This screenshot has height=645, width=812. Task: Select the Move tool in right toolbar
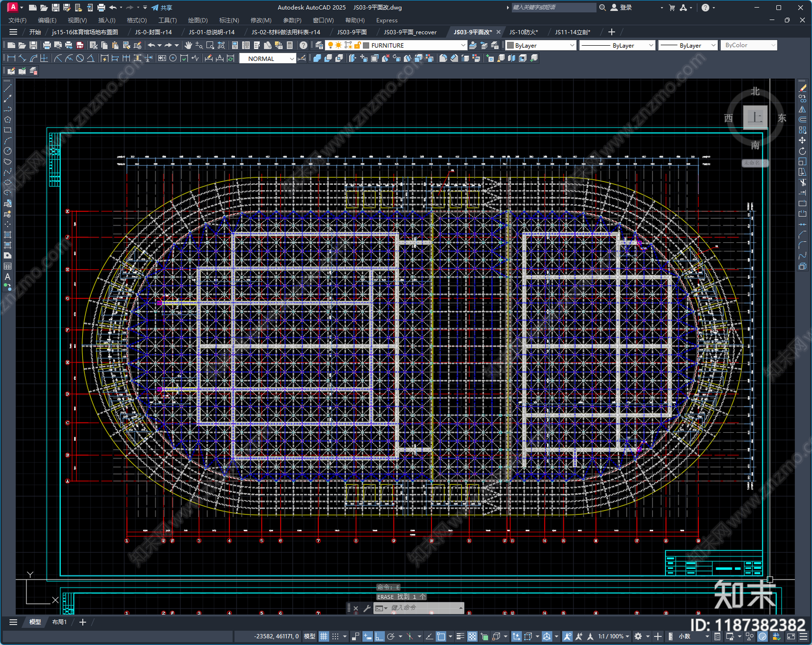pos(802,140)
